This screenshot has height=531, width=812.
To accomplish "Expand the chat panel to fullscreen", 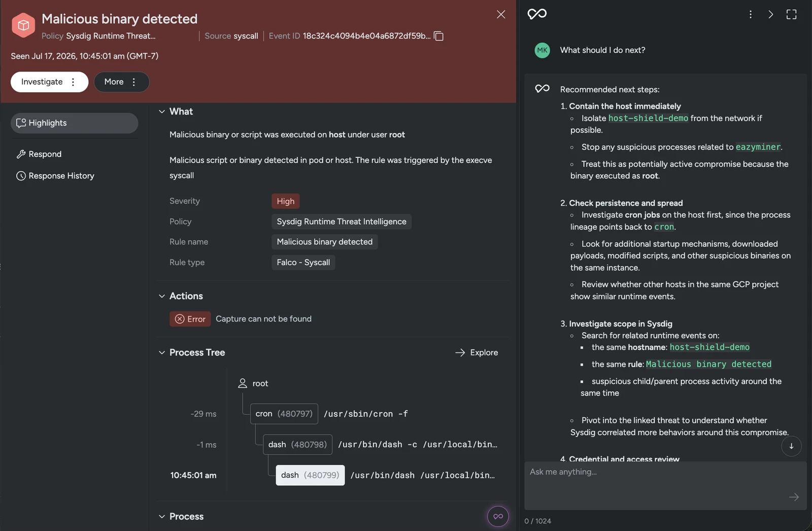I will click(792, 14).
